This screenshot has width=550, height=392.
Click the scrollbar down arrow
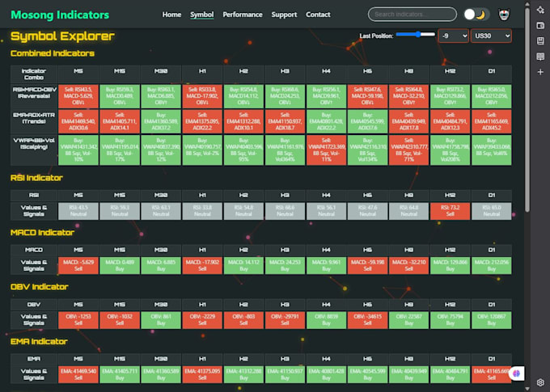[527, 389]
